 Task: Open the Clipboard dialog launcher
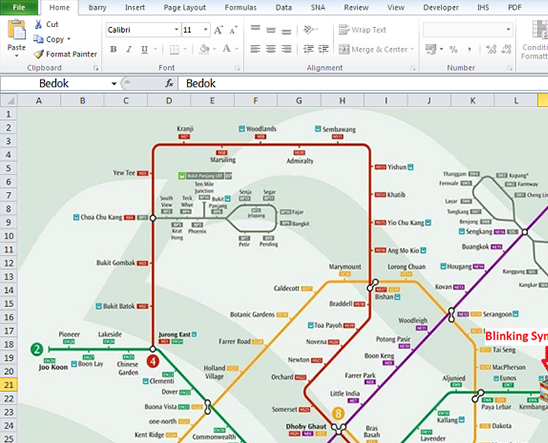click(x=95, y=68)
